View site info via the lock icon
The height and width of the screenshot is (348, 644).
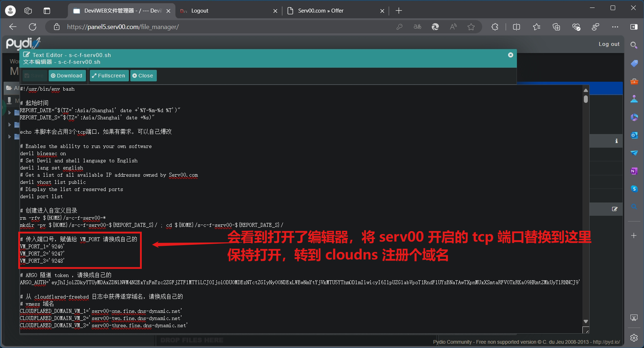(57, 27)
